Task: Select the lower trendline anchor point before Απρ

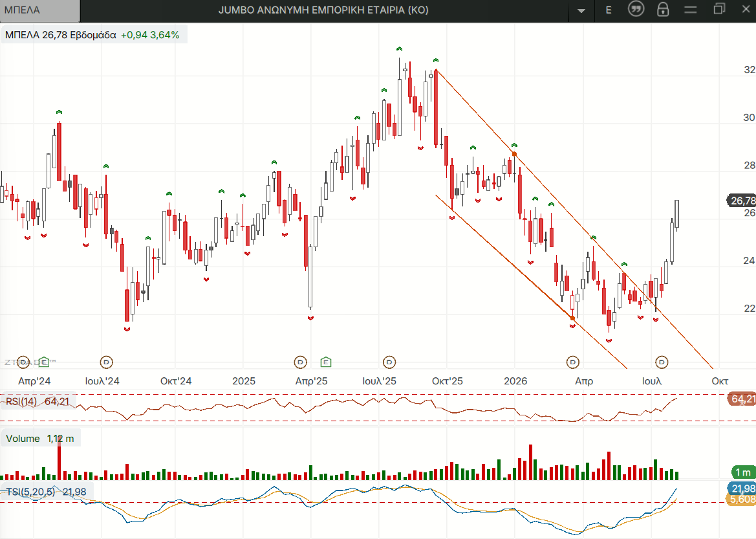Action: 572,318
